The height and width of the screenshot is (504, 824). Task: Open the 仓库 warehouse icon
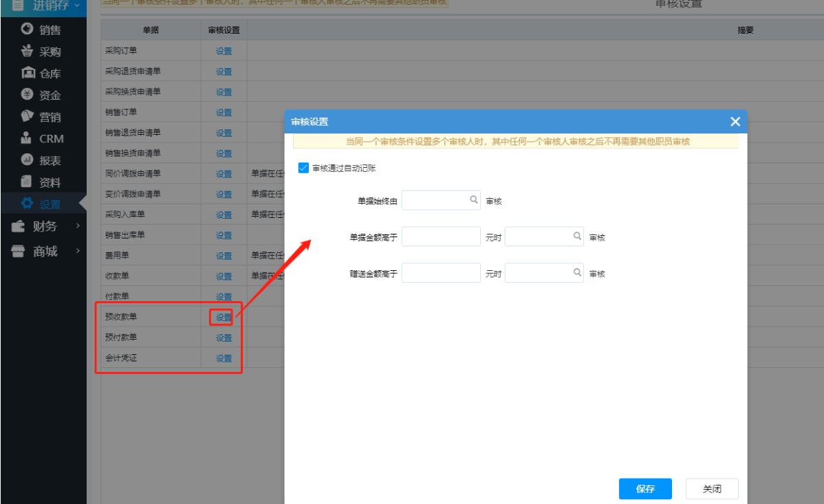coord(28,72)
